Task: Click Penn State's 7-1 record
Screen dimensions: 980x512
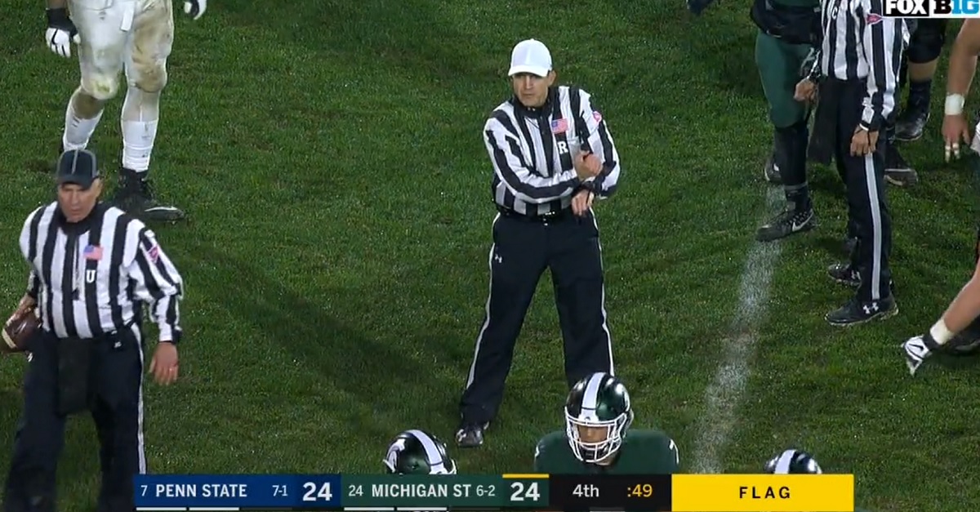Action: coord(280,492)
